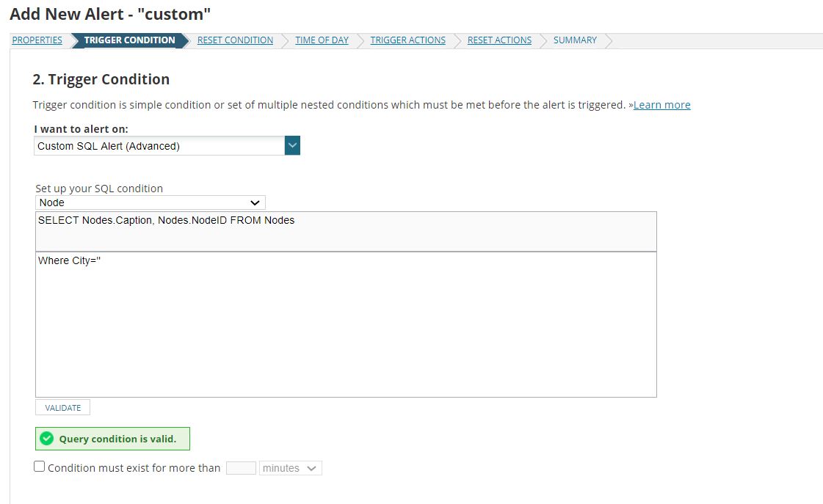823x504 pixels.
Task: Open the minutes time unit dropdown
Action: coord(290,468)
